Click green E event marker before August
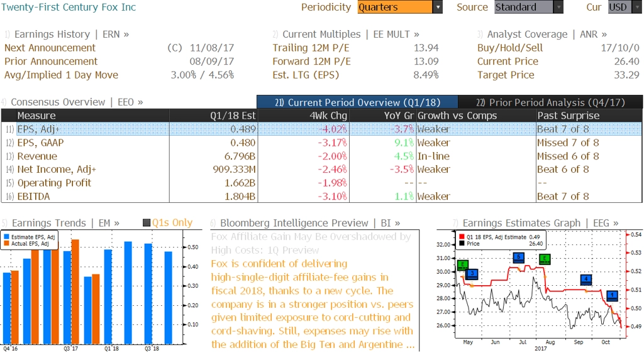Image resolution: width=644 pixels, height=353 pixels. click(x=545, y=259)
